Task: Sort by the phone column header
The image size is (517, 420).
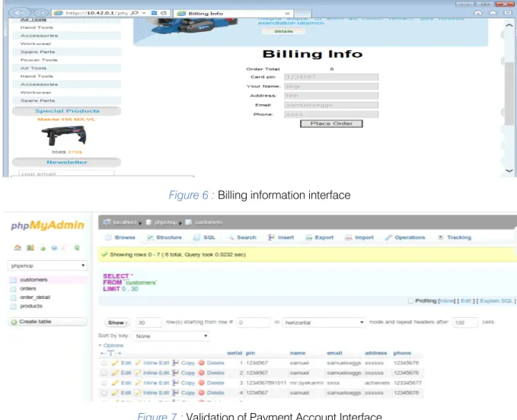Action: click(402, 353)
